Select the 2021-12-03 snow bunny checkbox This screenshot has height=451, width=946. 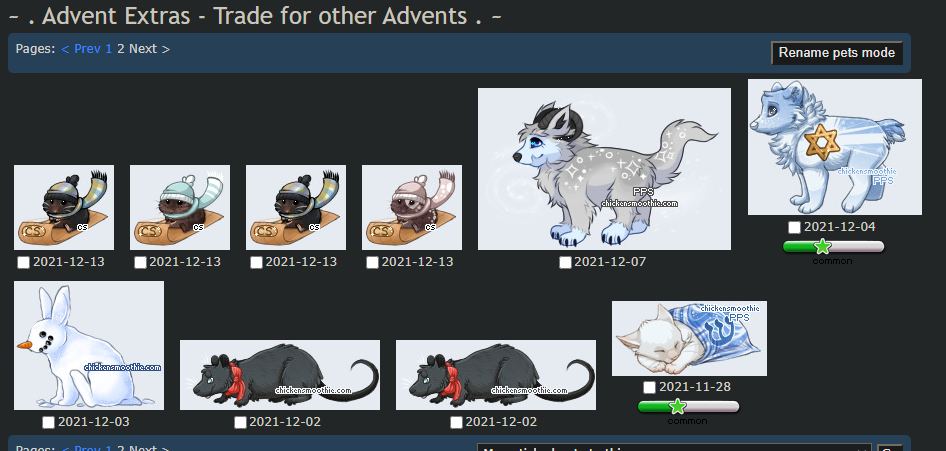pos(49,422)
